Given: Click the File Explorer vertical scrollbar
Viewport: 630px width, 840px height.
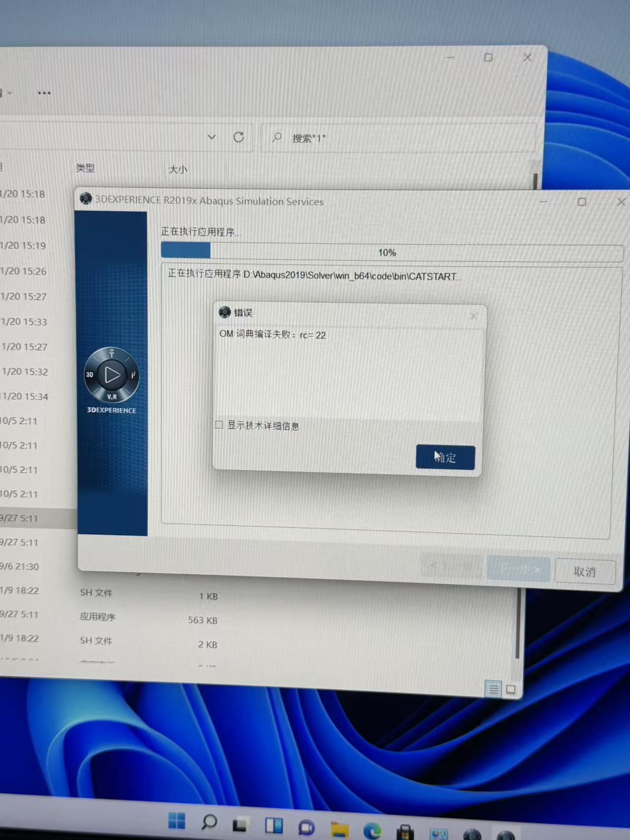Looking at the screenshot, I should tap(517, 624).
